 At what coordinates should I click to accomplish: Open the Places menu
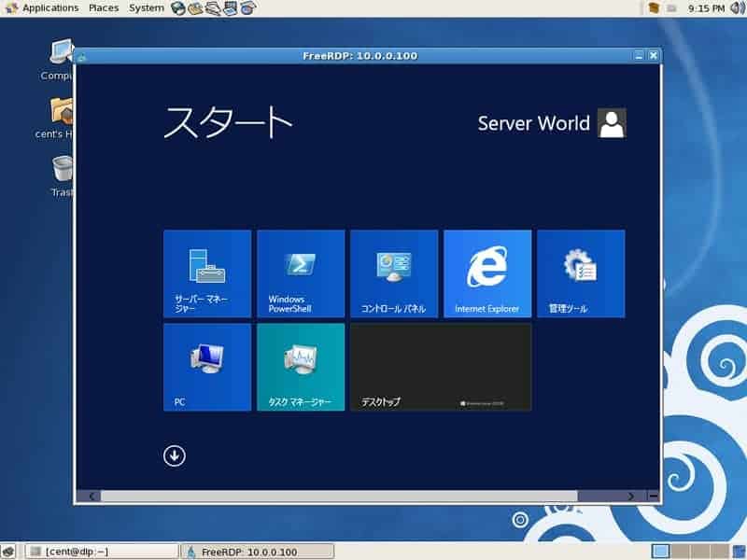click(x=104, y=8)
